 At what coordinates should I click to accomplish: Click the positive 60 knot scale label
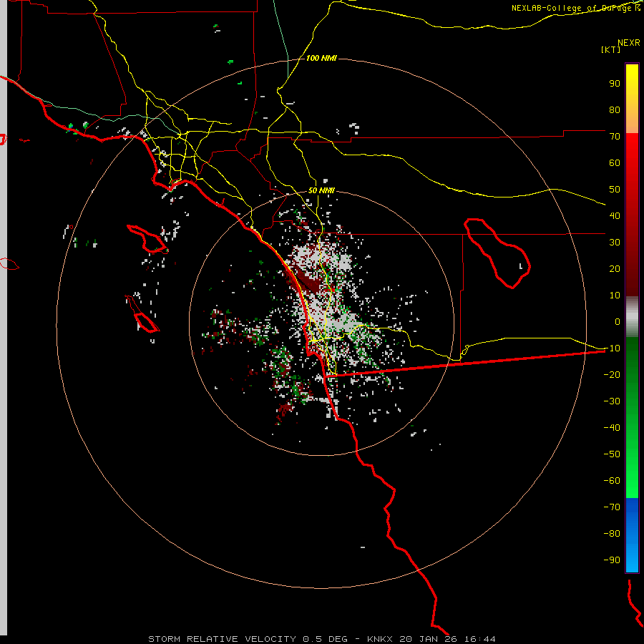tap(615, 162)
